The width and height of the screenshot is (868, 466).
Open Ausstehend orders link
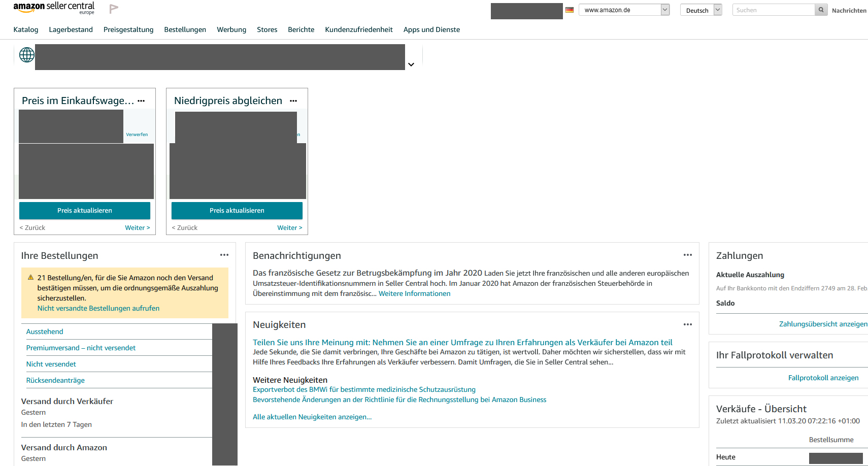(x=45, y=331)
